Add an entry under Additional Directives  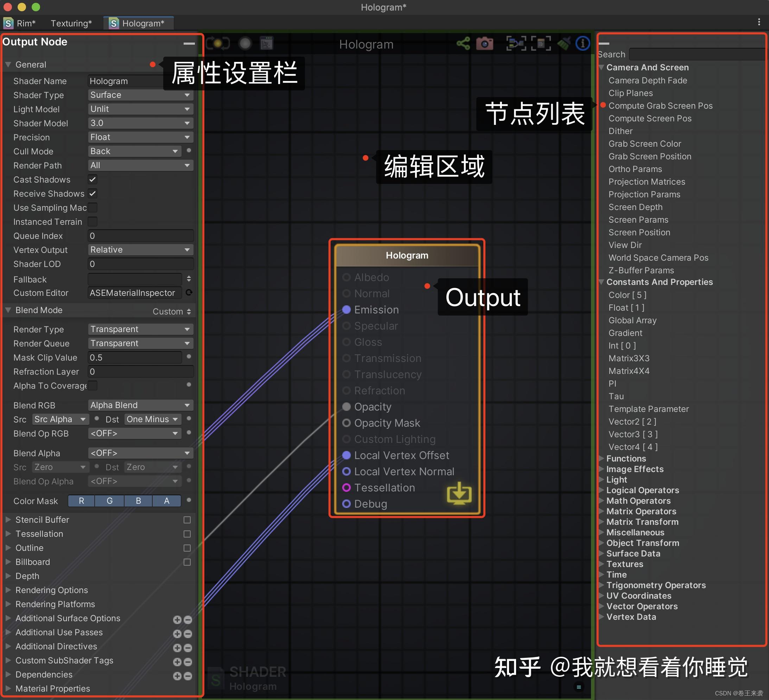(x=177, y=648)
